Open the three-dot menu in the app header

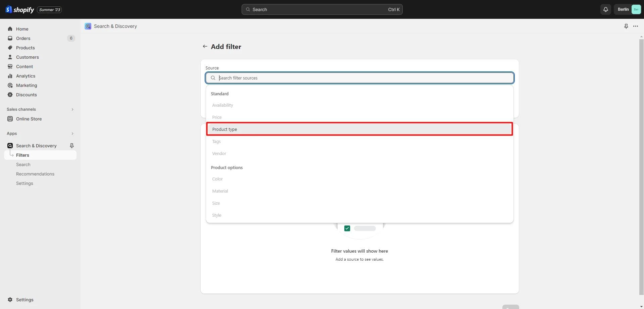tap(635, 26)
